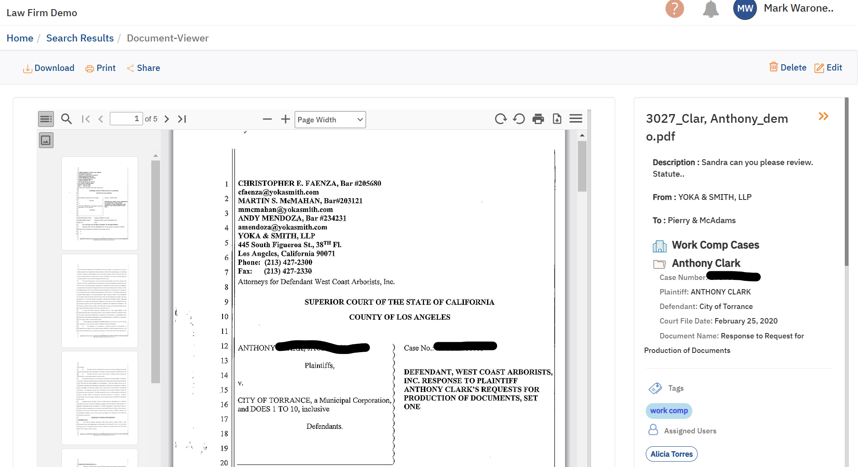This screenshot has height=467, width=868.
Task: Open the viewer tools hamburger menu
Action: 576,119
